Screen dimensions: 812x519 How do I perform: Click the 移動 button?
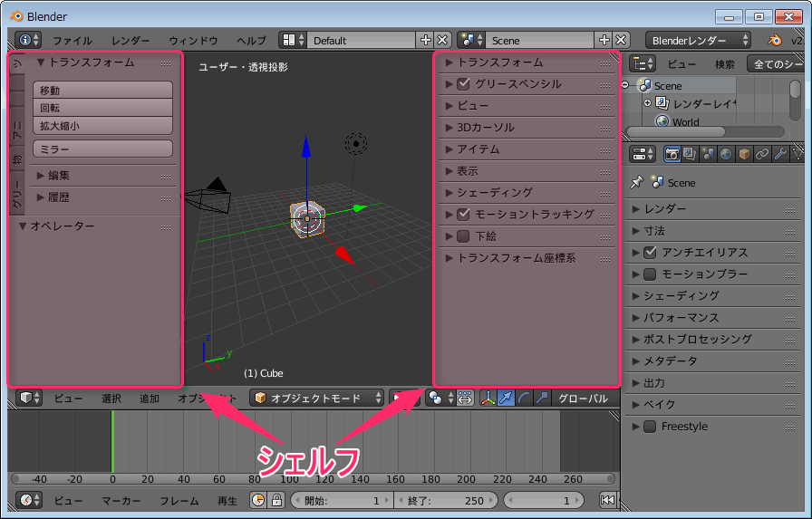(102, 90)
